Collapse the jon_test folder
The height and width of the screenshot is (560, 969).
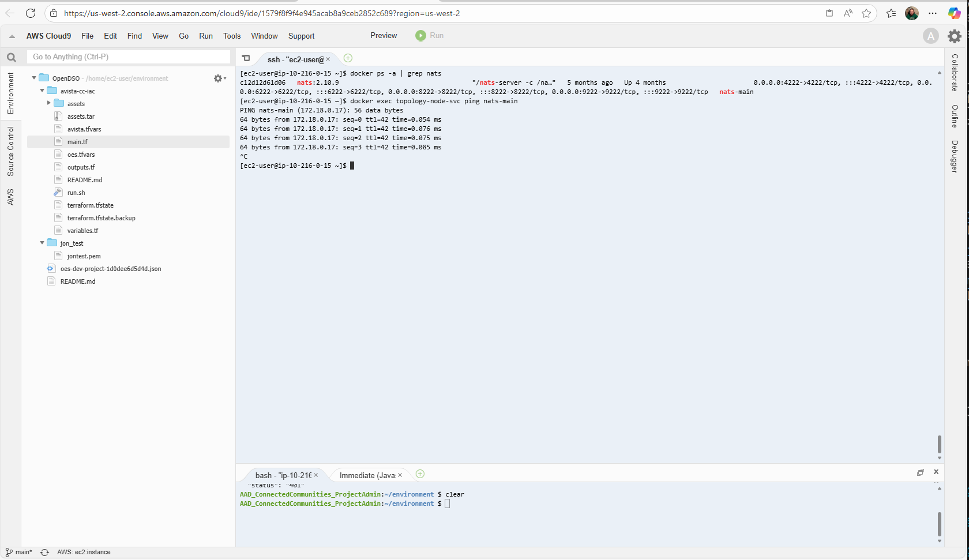[x=42, y=243]
